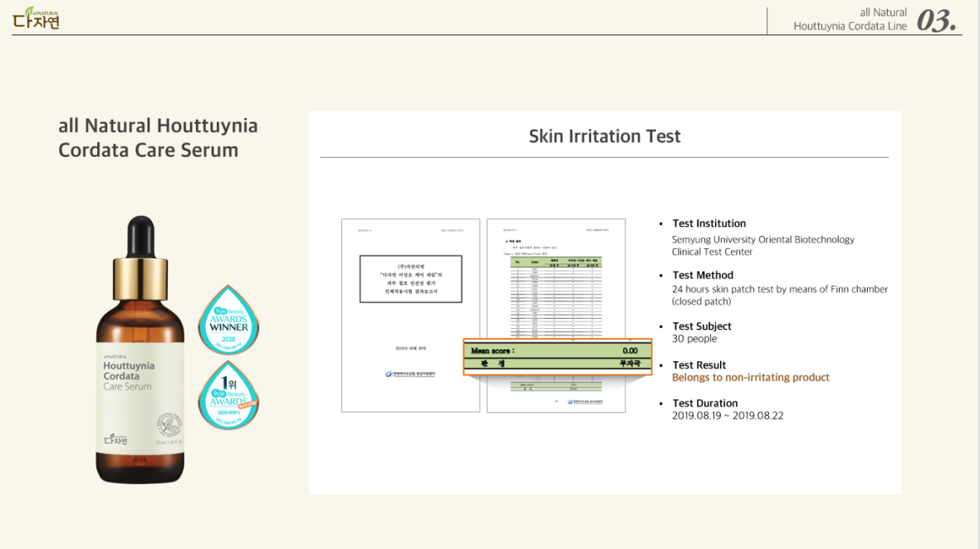Select the Test Institution bullet heading
The height and width of the screenshot is (549, 980).
pyautogui.click(x=708, y=223)
